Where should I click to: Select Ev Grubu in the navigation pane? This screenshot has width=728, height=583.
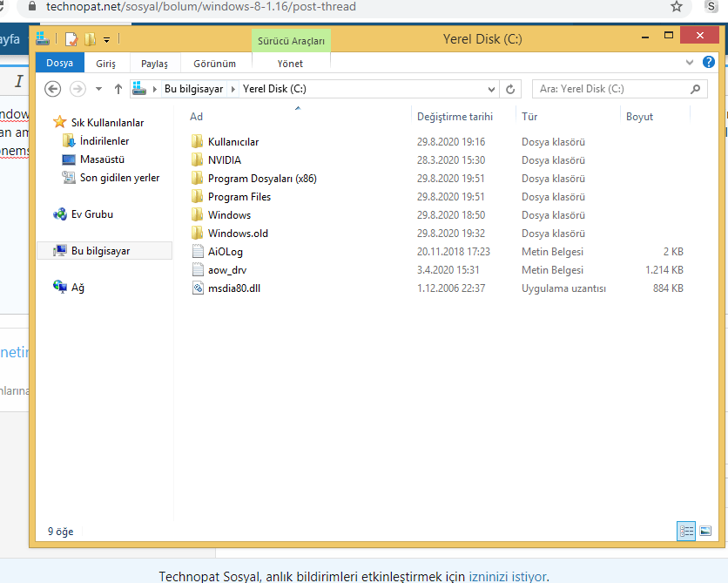click(x=92, y=214)
